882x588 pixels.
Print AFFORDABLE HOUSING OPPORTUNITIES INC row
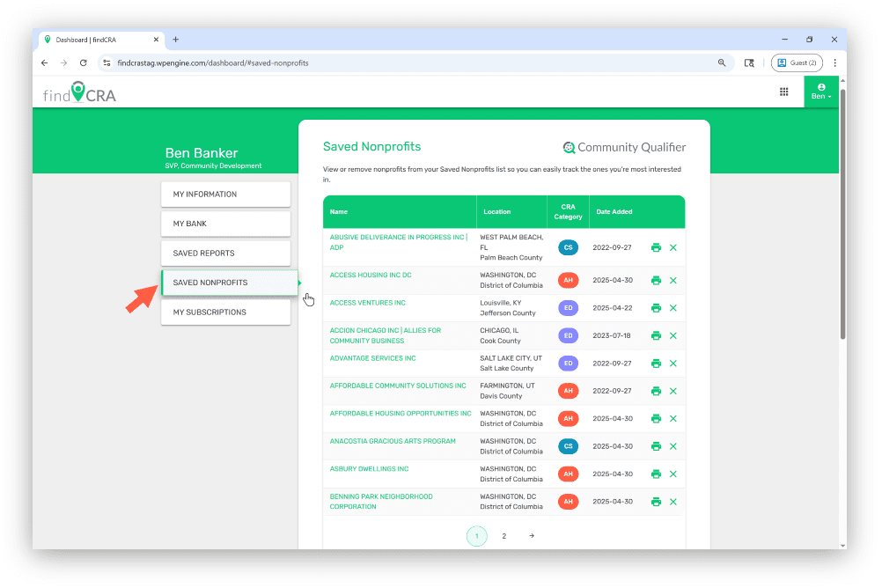(x=656, y=419)
